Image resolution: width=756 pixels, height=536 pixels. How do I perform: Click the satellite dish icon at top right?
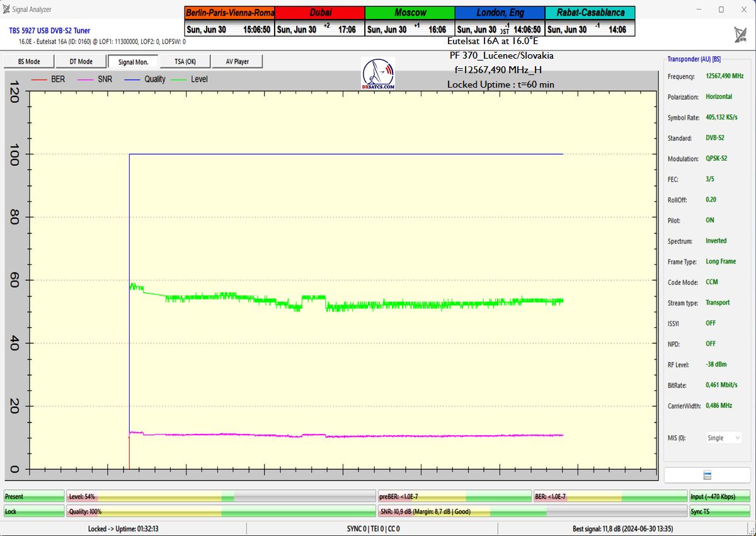click(x=741, y=35)
